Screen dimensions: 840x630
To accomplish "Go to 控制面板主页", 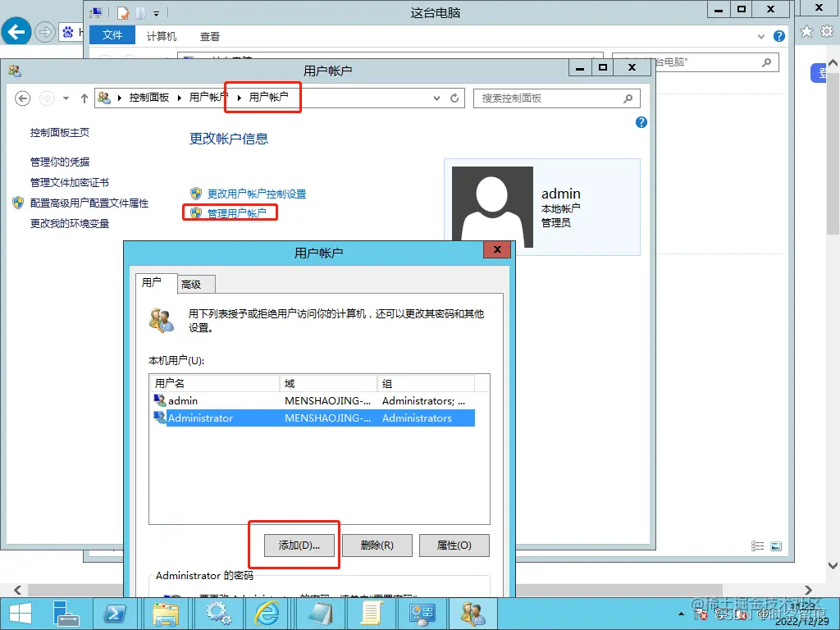I will coord(59,133).
